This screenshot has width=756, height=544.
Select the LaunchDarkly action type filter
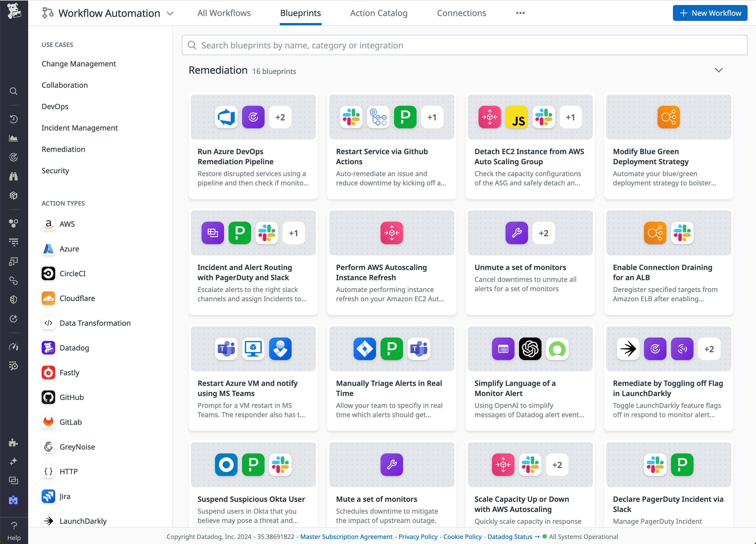tap(83, 521)
